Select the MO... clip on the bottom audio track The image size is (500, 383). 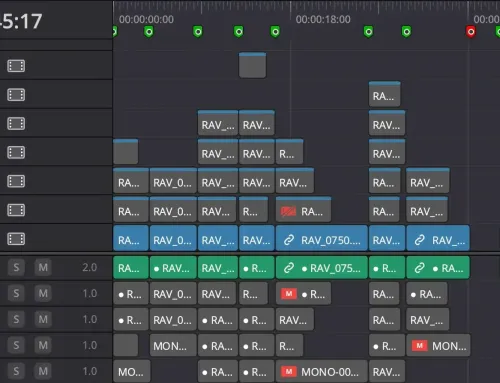[132, 371]
